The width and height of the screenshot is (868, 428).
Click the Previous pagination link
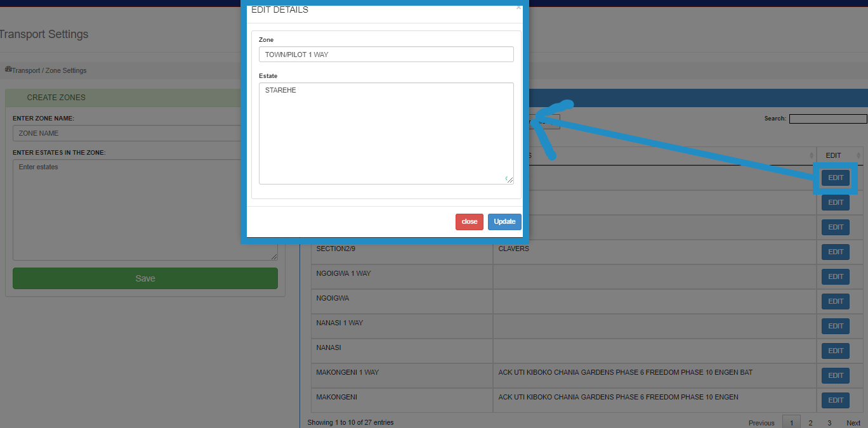(x=761, y=423)
